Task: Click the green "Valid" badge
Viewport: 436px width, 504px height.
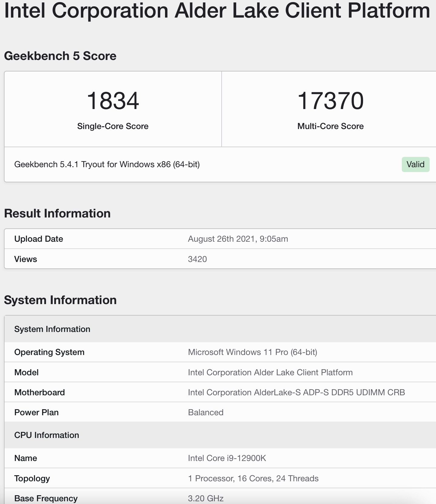Action: pos(415,164)
